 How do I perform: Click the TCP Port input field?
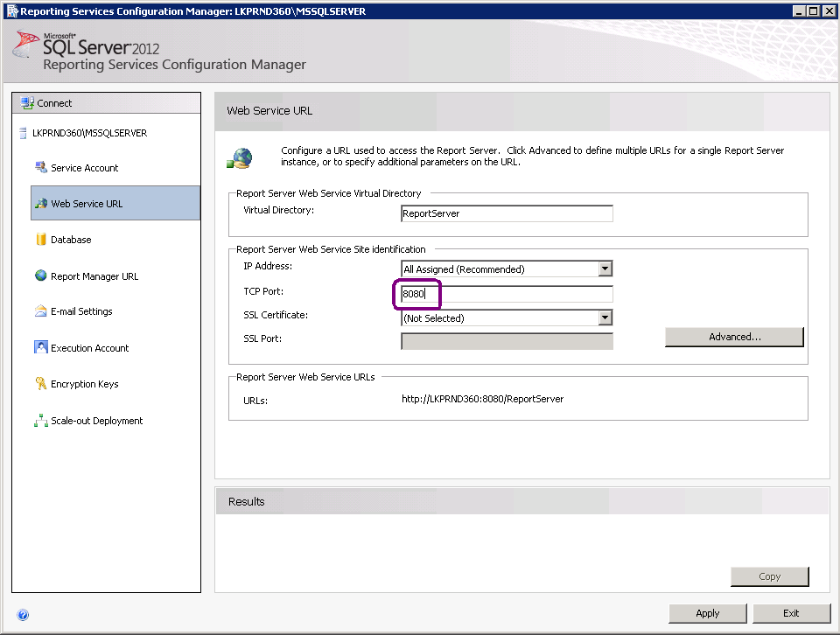(x=507, y=294)
